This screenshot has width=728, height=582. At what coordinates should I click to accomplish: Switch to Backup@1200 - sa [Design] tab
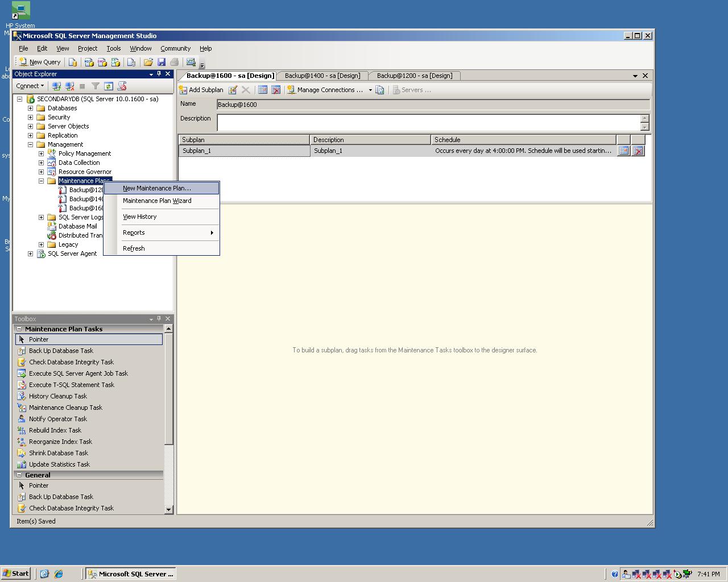[415, 76]
